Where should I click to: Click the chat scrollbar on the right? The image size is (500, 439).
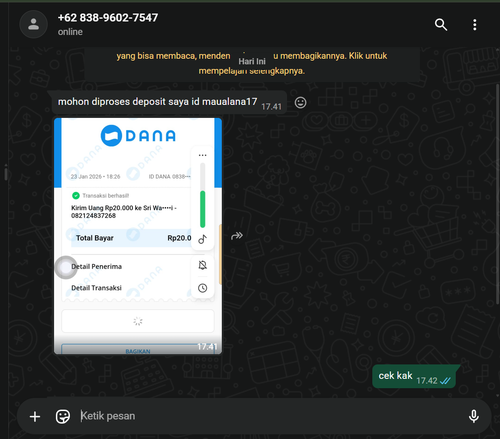(x=498, y=193)
